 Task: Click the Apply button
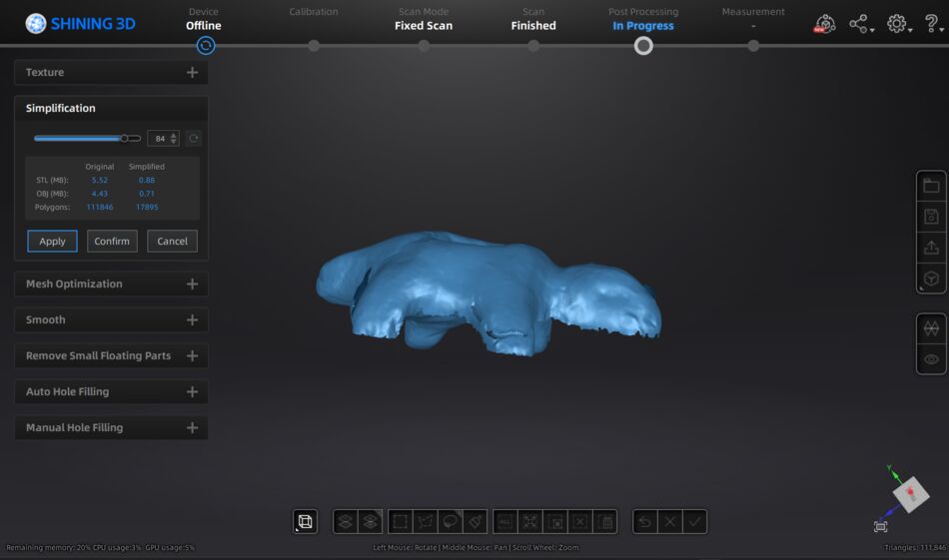52,241
